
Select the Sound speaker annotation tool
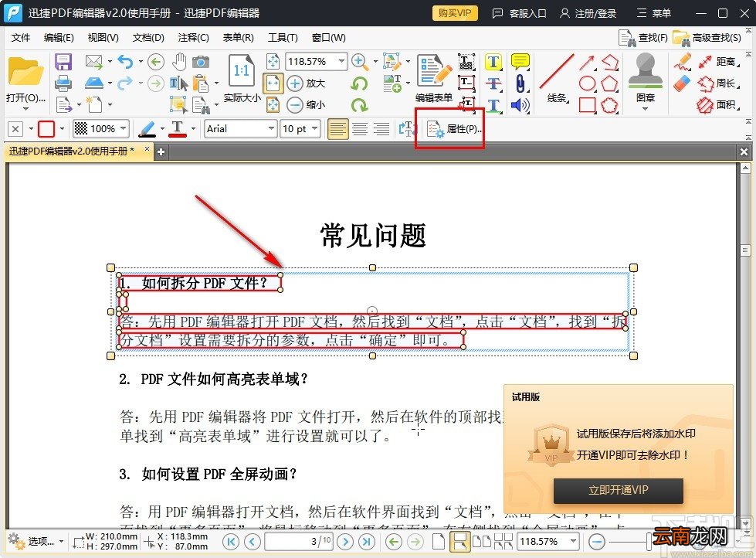pos(520,105)
